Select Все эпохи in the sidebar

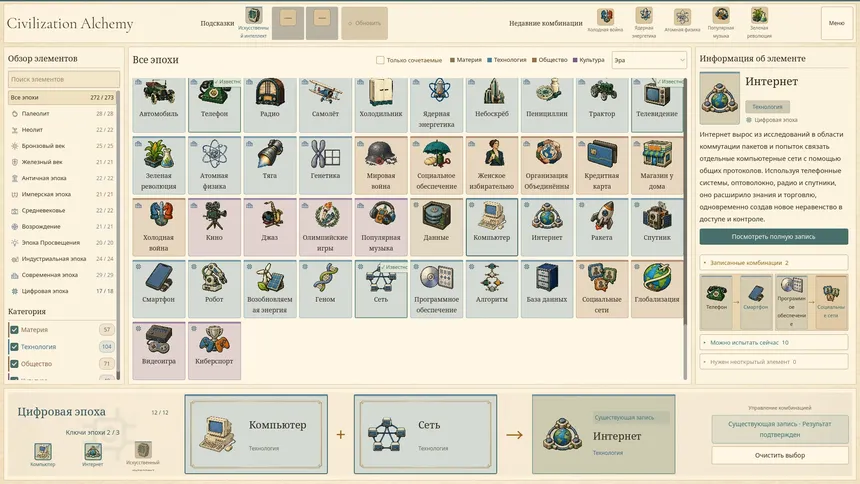tap(62, 97)
